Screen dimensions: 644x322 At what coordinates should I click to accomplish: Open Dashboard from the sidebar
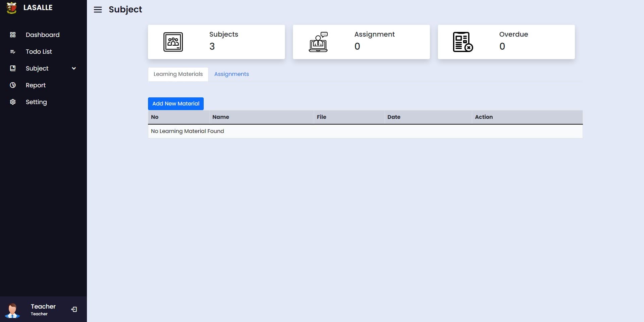pyautogui.click(x=43, y=35)
